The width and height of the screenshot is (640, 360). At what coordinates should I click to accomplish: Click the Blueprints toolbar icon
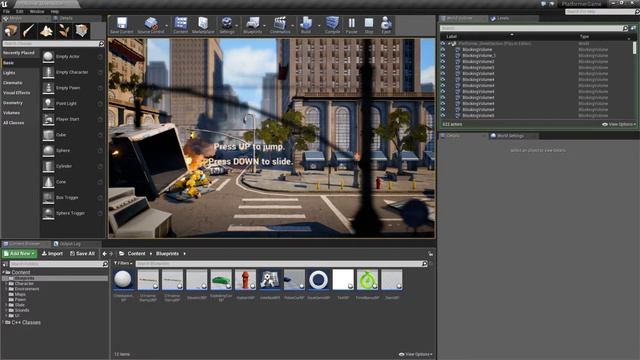(252, 23)
